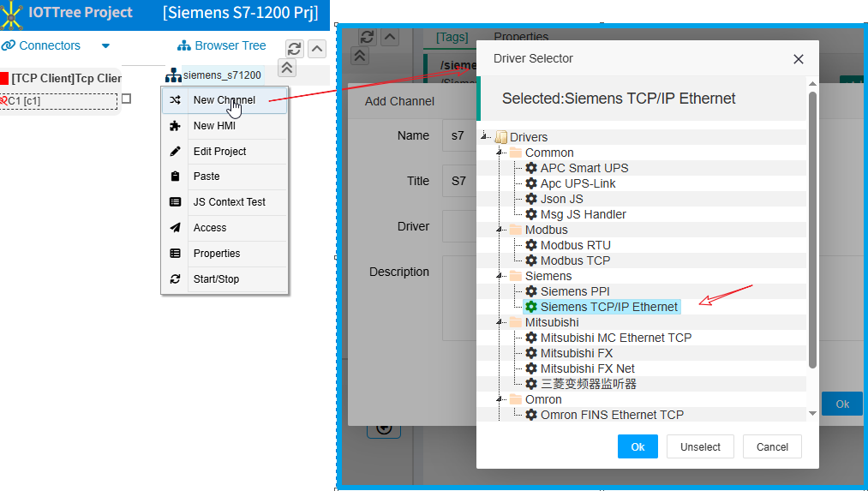Select Omron FINS Ethernet TCP driver

pos(612,415)
